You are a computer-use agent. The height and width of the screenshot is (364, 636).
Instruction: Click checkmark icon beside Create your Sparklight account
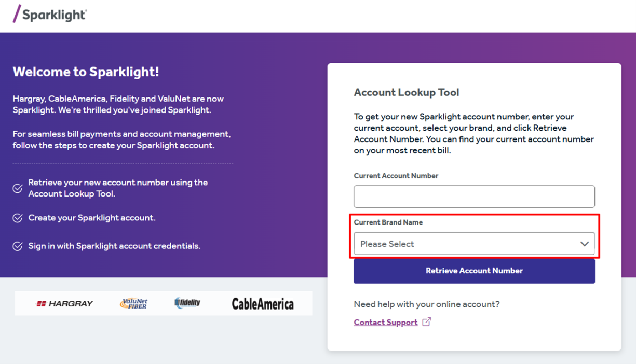click(x=18, y=218)
